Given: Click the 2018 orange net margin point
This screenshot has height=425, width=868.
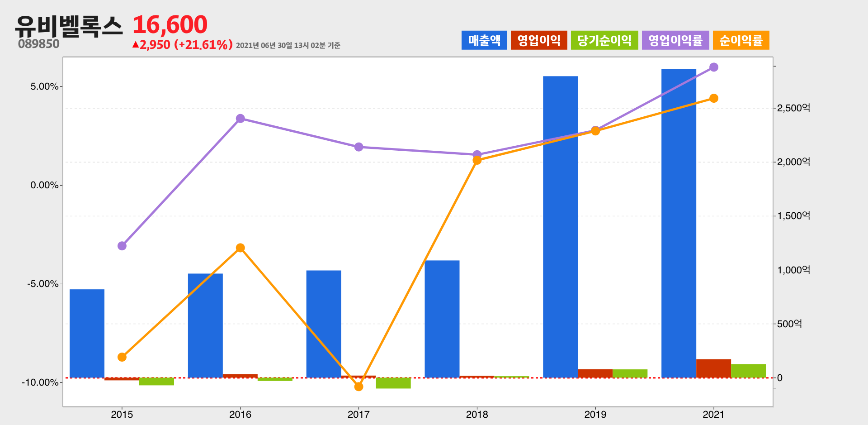Looking at the screenshot, I should (477, 160).
